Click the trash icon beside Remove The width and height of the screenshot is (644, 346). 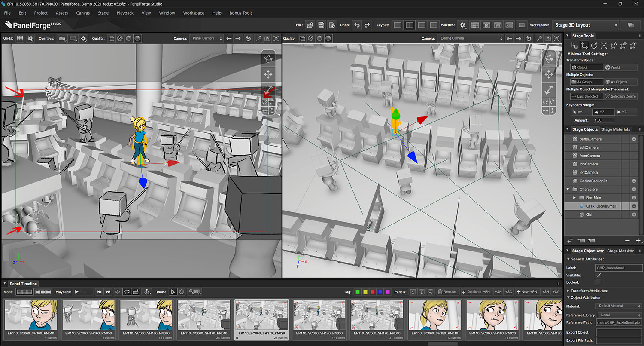click(x=440, y=292)
